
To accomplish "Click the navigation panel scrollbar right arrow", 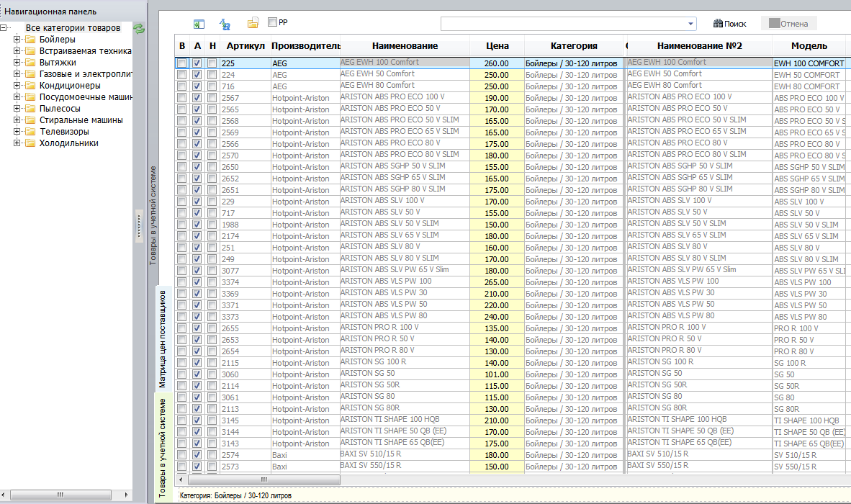I will 126,495.
